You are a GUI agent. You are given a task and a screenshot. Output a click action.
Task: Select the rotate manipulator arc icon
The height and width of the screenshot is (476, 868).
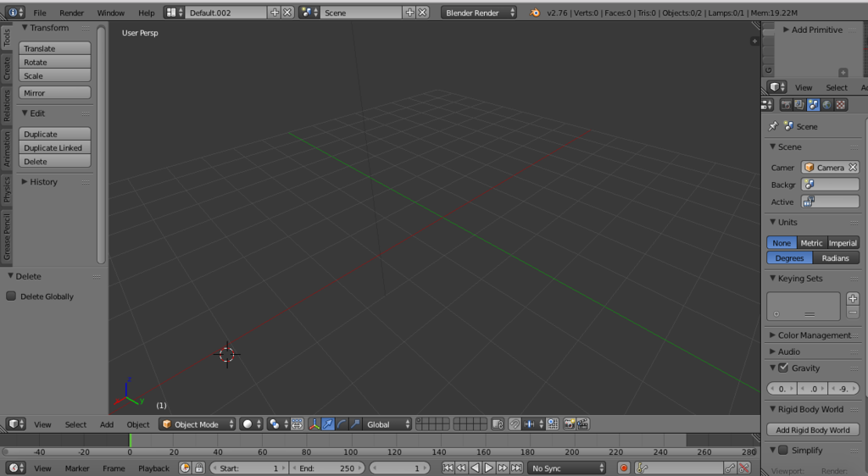[x=342, y=424]
